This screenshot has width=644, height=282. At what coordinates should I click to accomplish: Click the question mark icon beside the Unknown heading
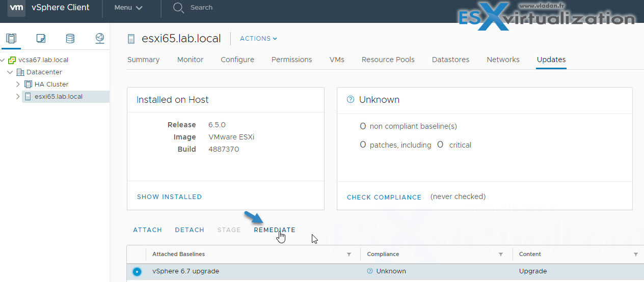(x=350, y=100)
